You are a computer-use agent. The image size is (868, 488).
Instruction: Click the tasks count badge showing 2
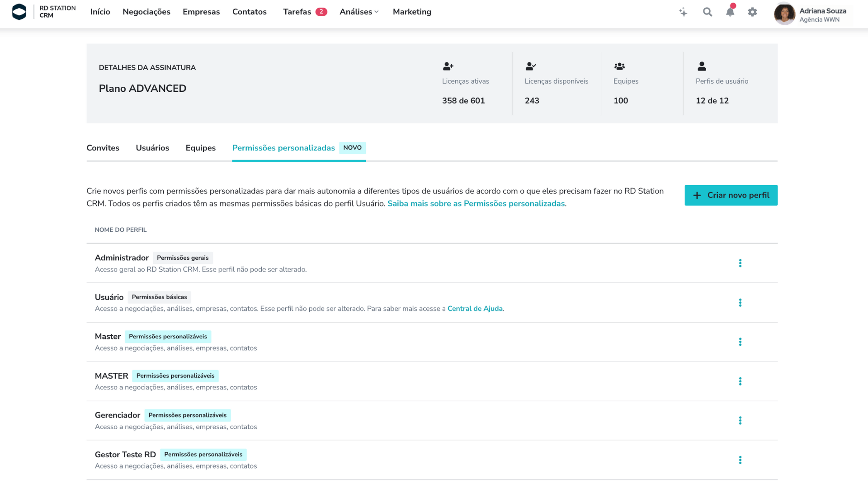point(321,12)
